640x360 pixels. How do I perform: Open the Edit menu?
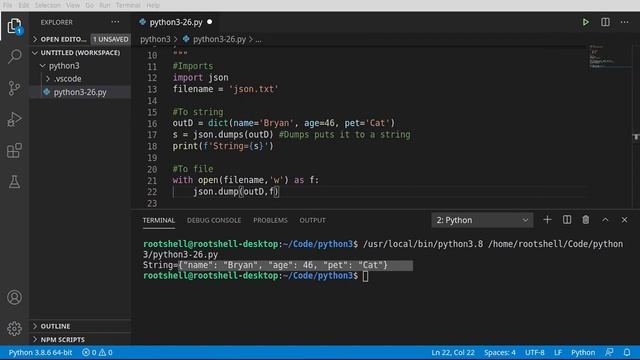(24, 5)
